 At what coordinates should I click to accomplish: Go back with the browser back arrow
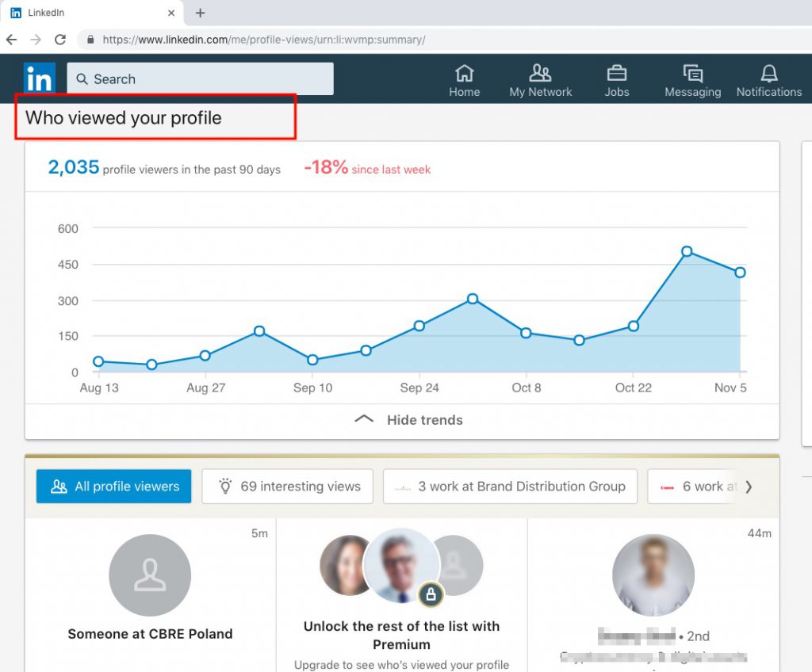[x=11, y=40]
